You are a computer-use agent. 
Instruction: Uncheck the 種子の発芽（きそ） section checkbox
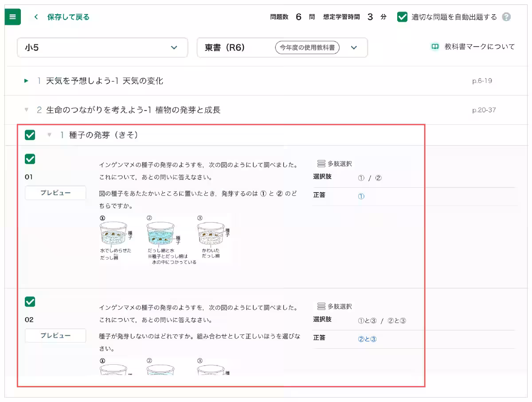(29, 135)
